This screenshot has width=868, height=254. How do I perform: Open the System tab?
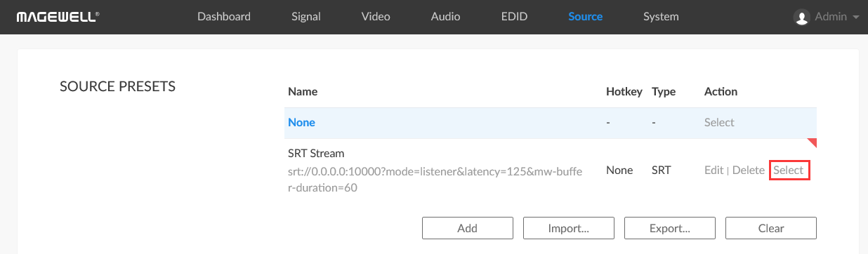[661, 17]
